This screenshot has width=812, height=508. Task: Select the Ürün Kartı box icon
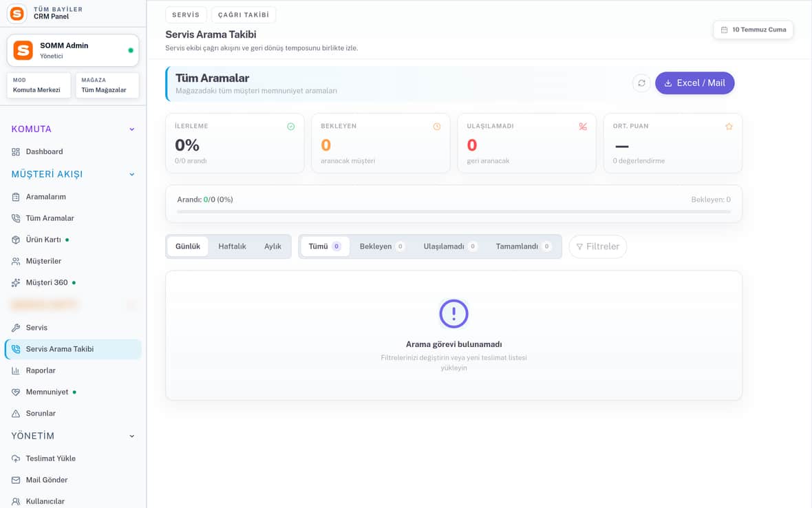16,240
